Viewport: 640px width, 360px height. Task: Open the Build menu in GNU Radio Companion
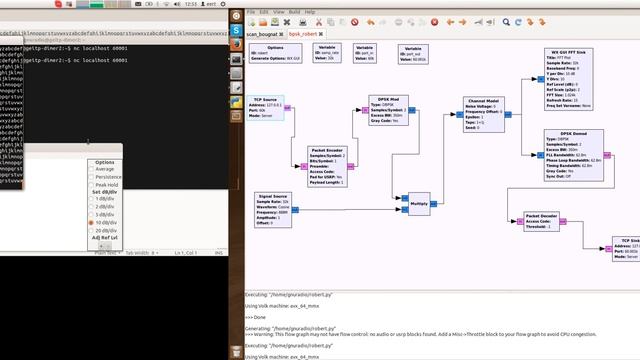(x=294, y=12)
